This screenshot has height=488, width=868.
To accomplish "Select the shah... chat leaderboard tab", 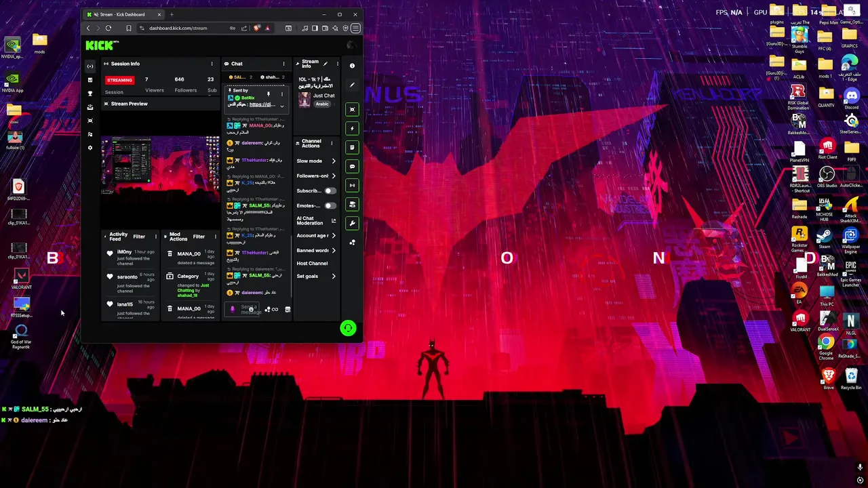I will click(x=271, y=77).
